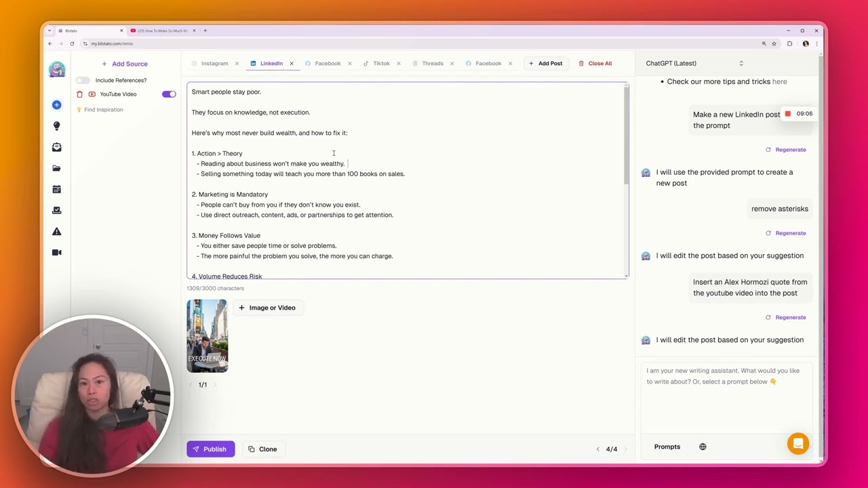The image size is (868, 488).
Task: Delete the YouTube Video source trash icon
Action: pyautogui.click(x=79, y=94)
